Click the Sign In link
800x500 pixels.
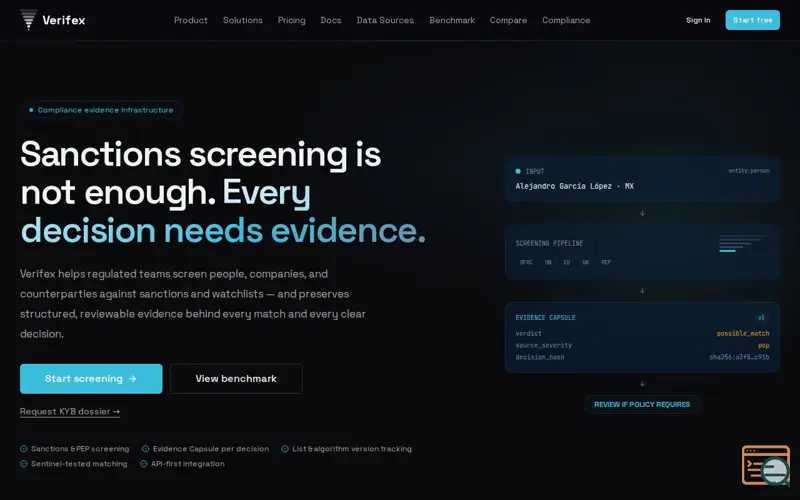click(x=698, y=20)
